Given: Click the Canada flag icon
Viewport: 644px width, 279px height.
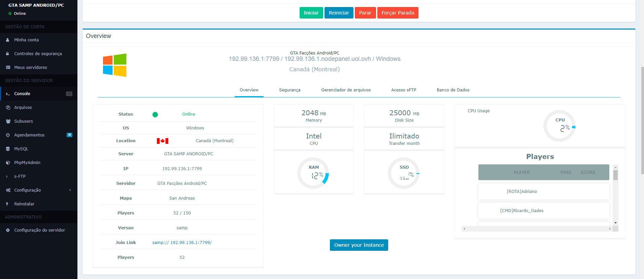Looking at the screenshot, I should tap(163, 141).
